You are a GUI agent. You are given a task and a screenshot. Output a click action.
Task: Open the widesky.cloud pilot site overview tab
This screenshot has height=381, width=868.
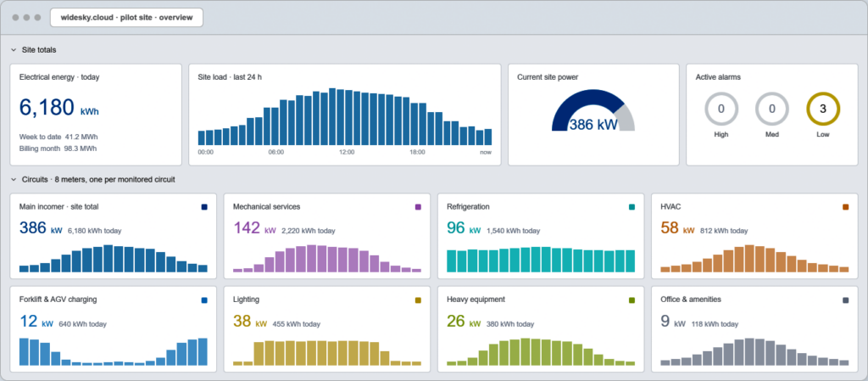click(x=127, y=17)
